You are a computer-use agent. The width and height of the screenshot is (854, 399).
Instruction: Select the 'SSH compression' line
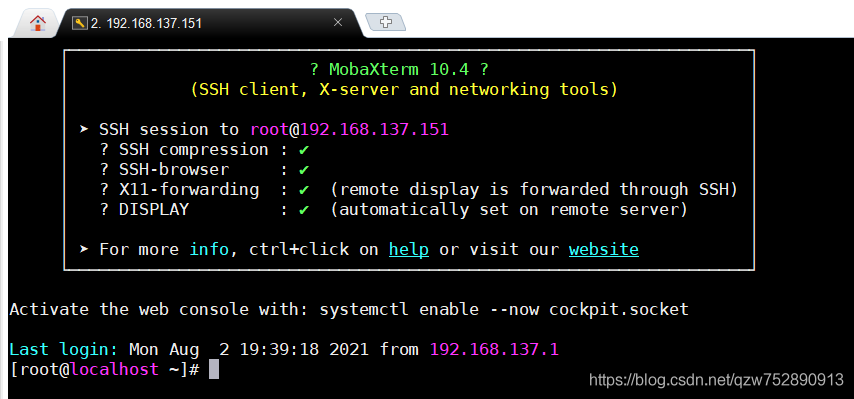click(x=205, y=150)
